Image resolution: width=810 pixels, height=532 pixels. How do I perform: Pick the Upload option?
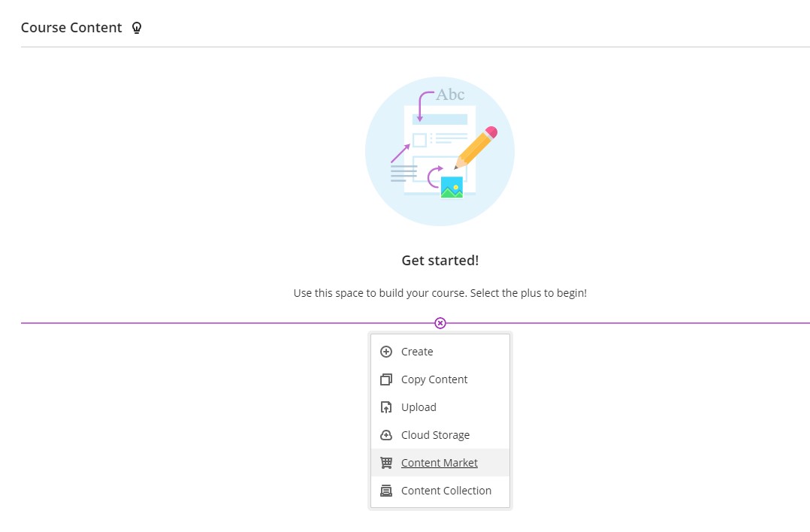pyautogui.click(x=440, y=407)
